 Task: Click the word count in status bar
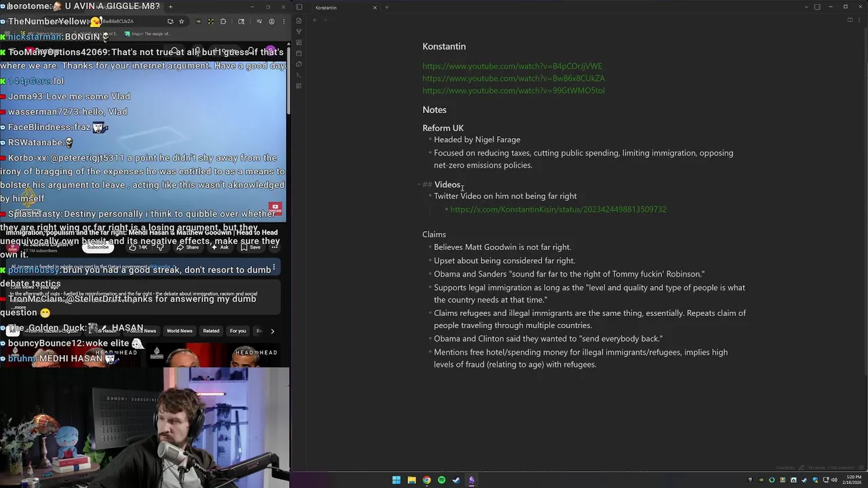click(816, 468)
